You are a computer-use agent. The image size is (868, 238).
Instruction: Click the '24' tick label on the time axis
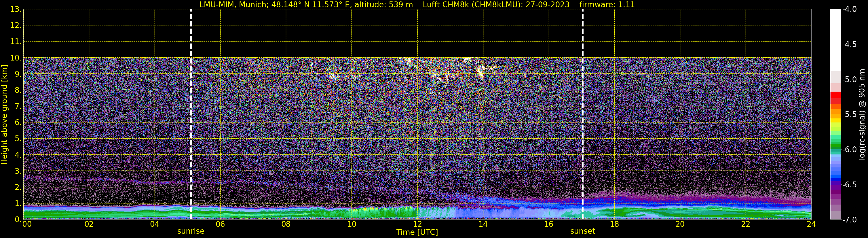[811, 224]
